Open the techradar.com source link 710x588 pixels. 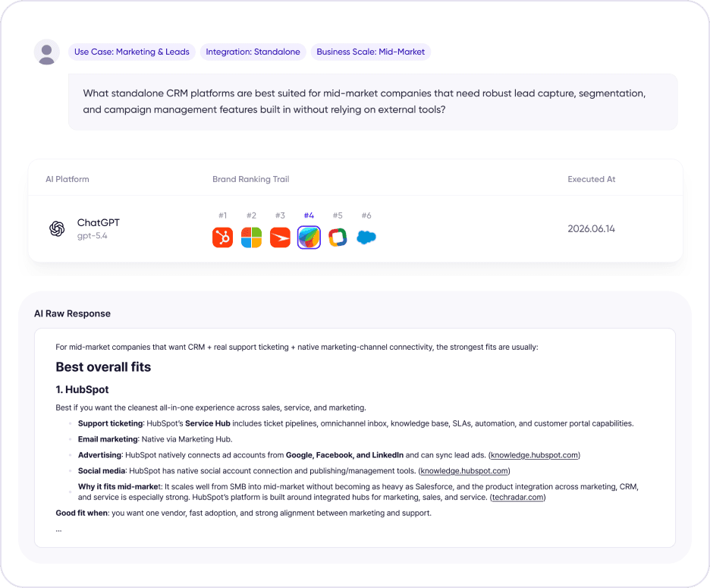point(517,498)
